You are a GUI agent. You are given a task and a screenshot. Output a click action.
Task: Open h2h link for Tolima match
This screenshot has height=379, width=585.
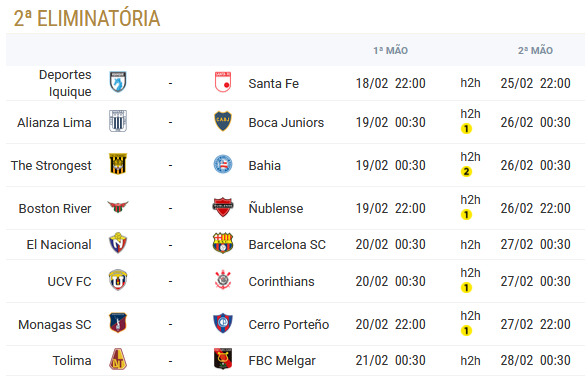[x=470, y=360]
